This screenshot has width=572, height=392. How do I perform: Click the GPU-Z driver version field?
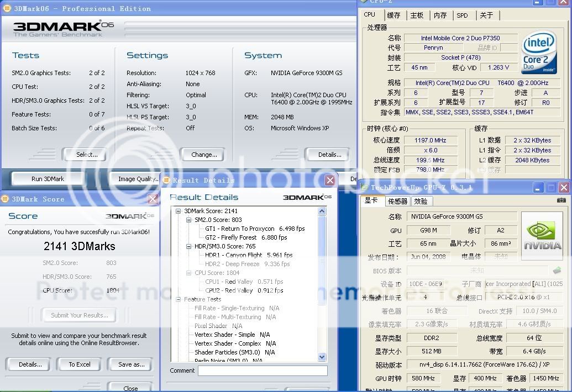click(x=484, y=365)
